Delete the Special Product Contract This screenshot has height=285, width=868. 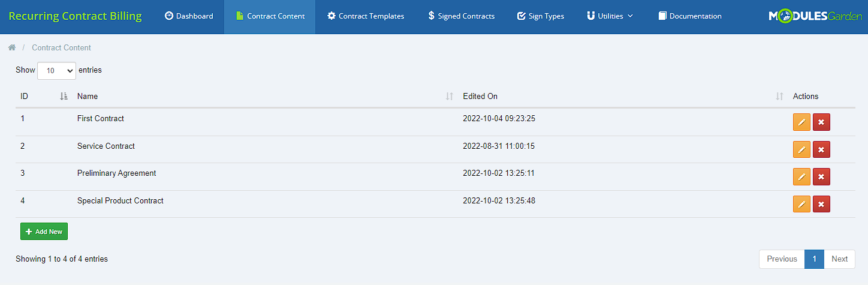(x=821, y=204)
